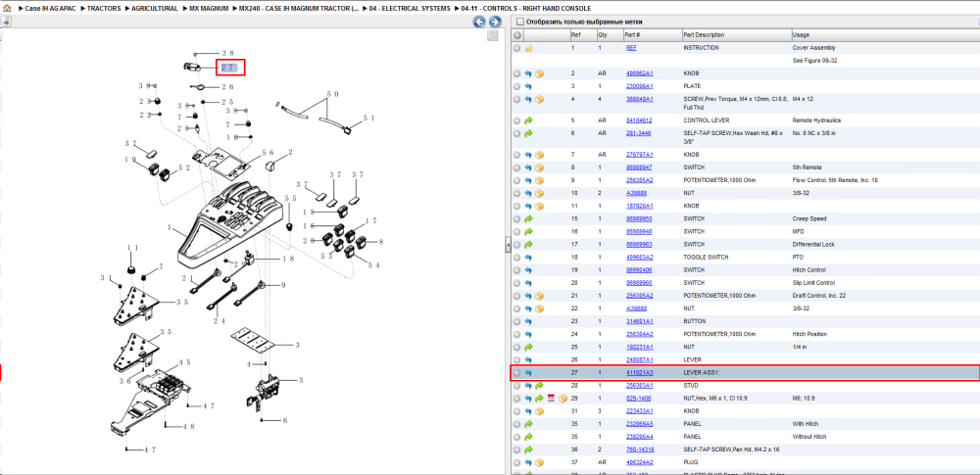
Task: Open the TRACTORS breadcrumb
Action: pyautogui.click(x=104, y=9)
